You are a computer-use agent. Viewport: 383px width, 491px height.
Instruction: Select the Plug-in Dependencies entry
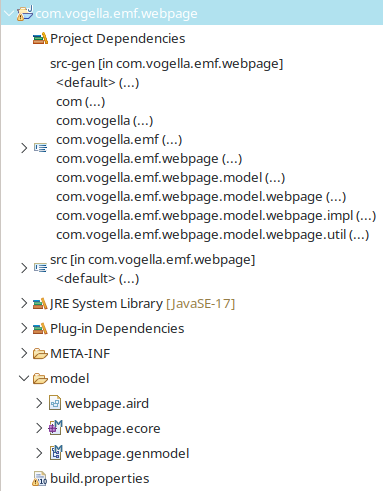[117, 329]
